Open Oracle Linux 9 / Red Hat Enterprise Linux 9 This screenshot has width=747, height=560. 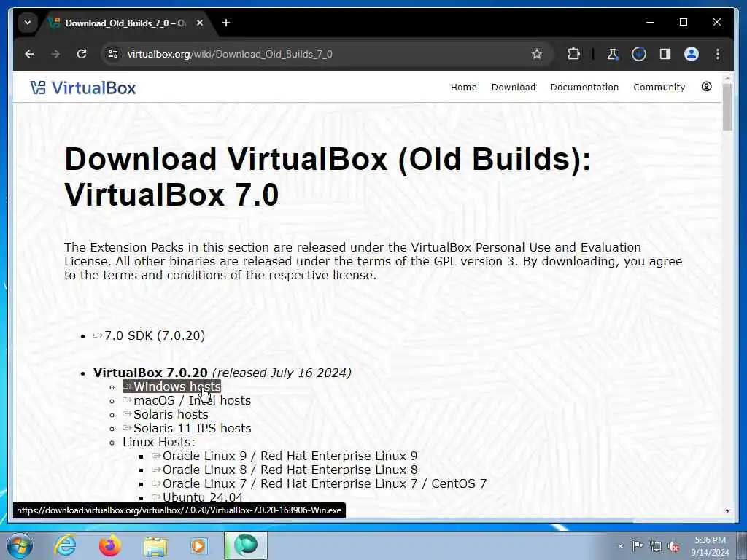click(x=285, y=456)
